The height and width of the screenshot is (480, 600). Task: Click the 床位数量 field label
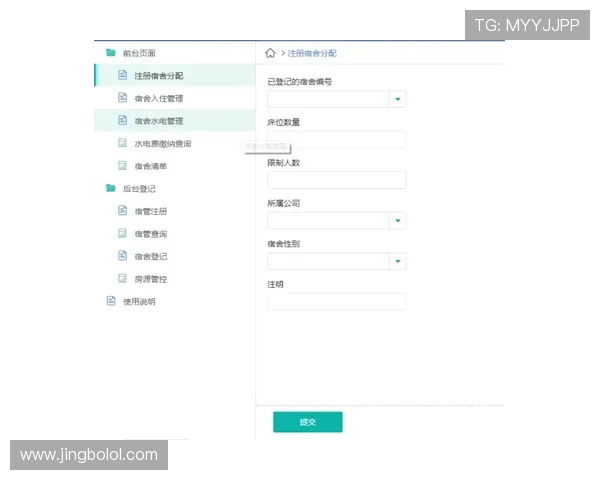coord(283,122)
